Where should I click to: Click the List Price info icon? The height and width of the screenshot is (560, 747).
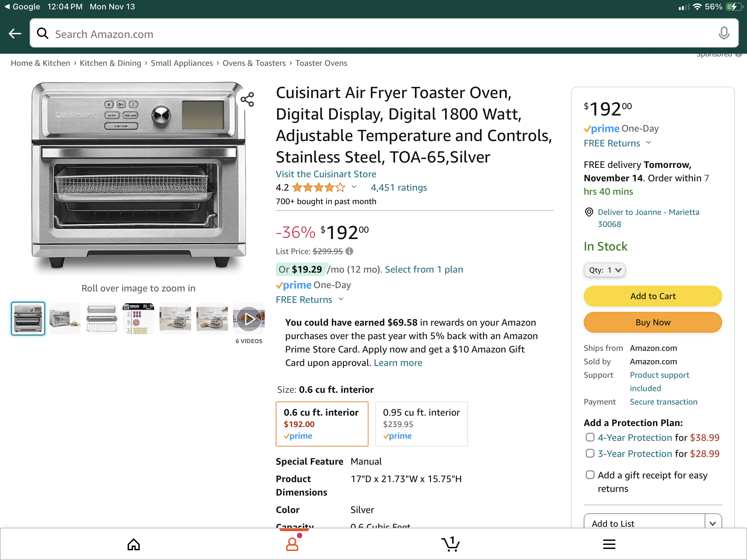350,251
